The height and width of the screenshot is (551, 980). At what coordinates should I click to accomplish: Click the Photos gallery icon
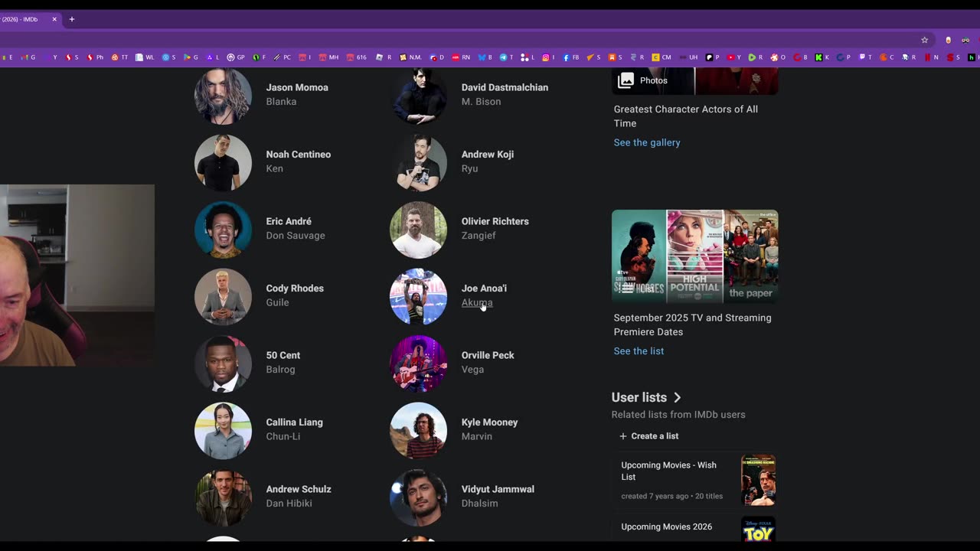click(626, 80)
